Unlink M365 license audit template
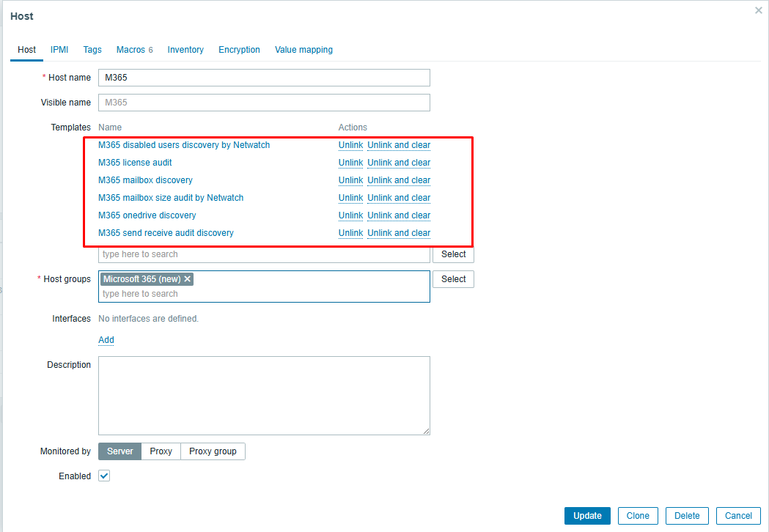Viewport: 769px width, 532px height. (350, 163)
